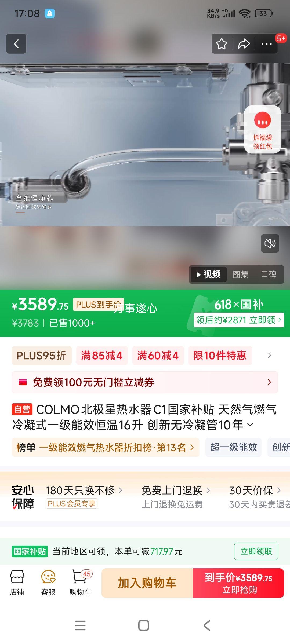Claim the subsidy via 立即领取
290x644 pixels.
tap(256, 551)
